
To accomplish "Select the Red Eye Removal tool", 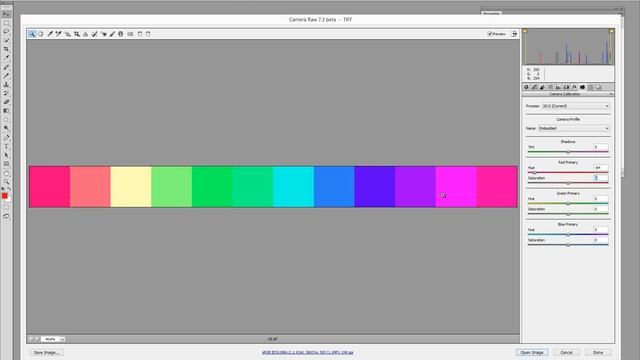I will [104, 34].
